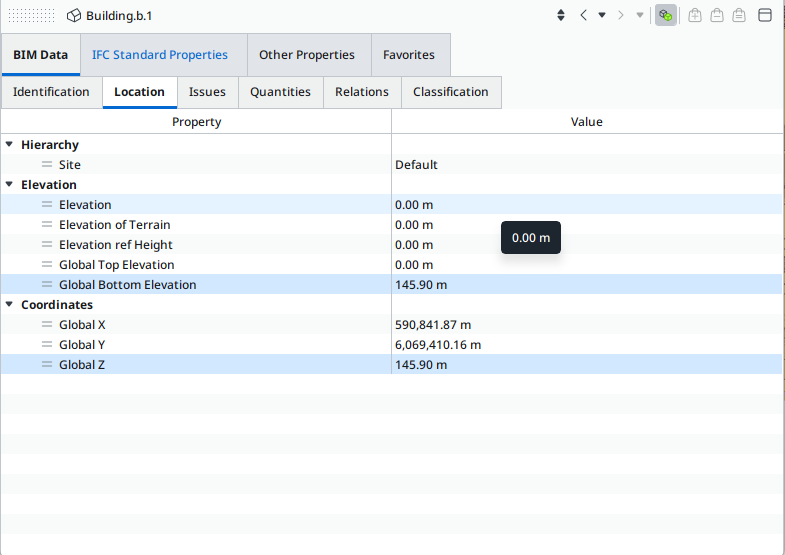Click the Global Bottom Elevation value 145.90 m
This screenshot has height=555, width=785.
click(x=421, y=285)
